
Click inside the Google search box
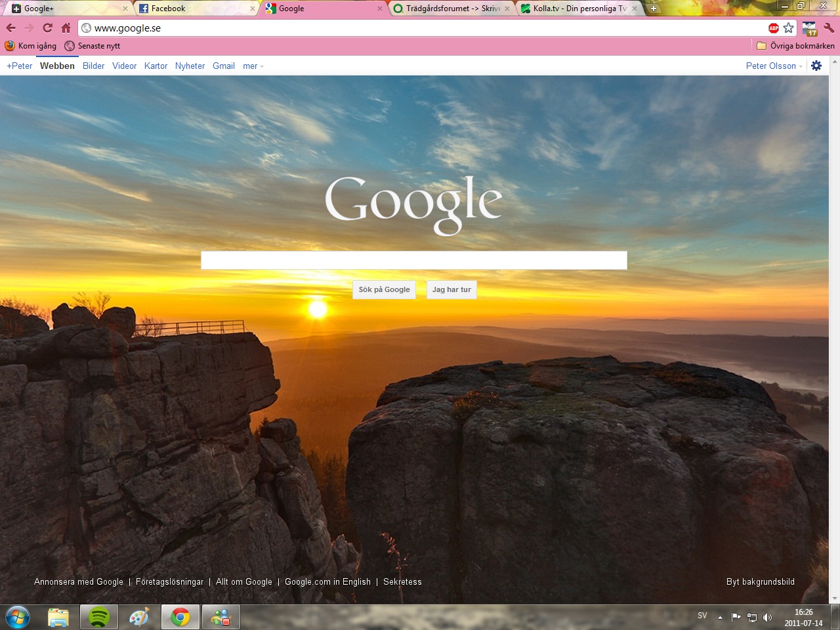pyautogui.click(x=413, y=261)
